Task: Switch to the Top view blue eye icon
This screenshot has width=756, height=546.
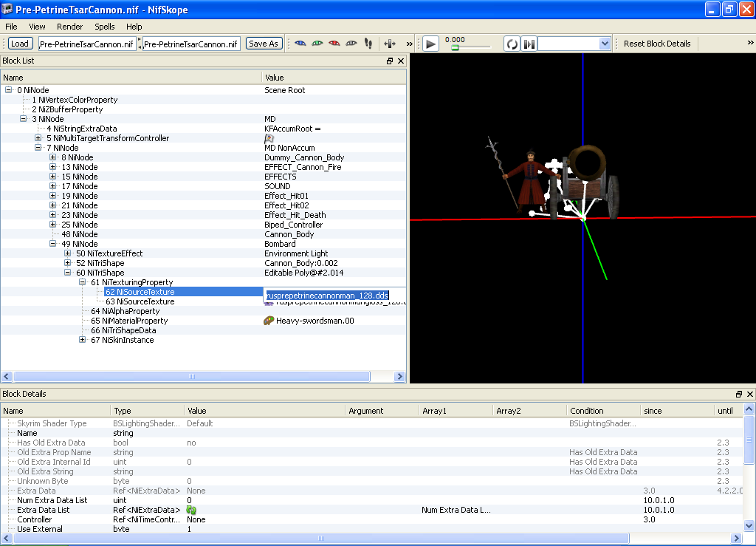Action: click(x=300, y=44)
